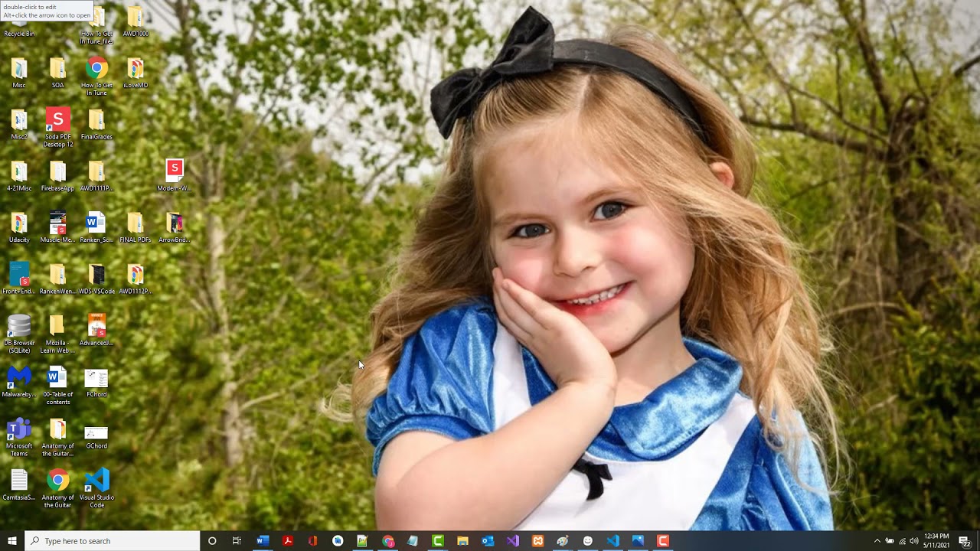Open the smiley face taskbar app
Screen dimensions: 980x551
point(588,541)
